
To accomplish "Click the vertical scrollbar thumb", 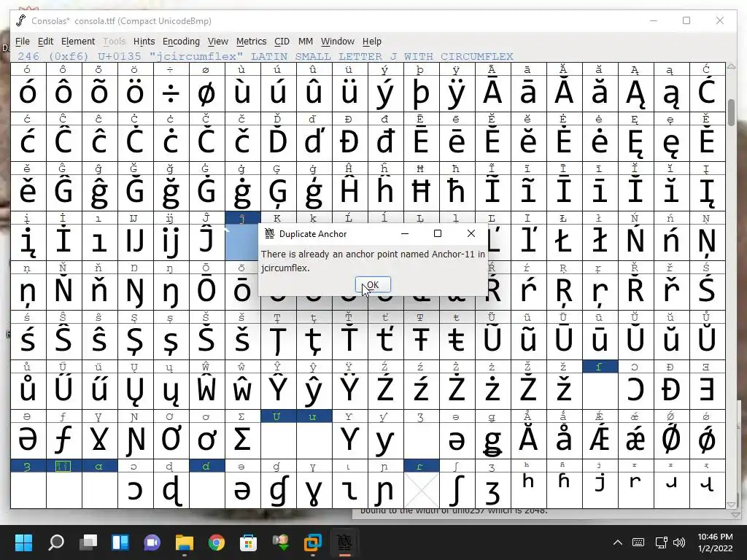I will [x=732, y=113].
